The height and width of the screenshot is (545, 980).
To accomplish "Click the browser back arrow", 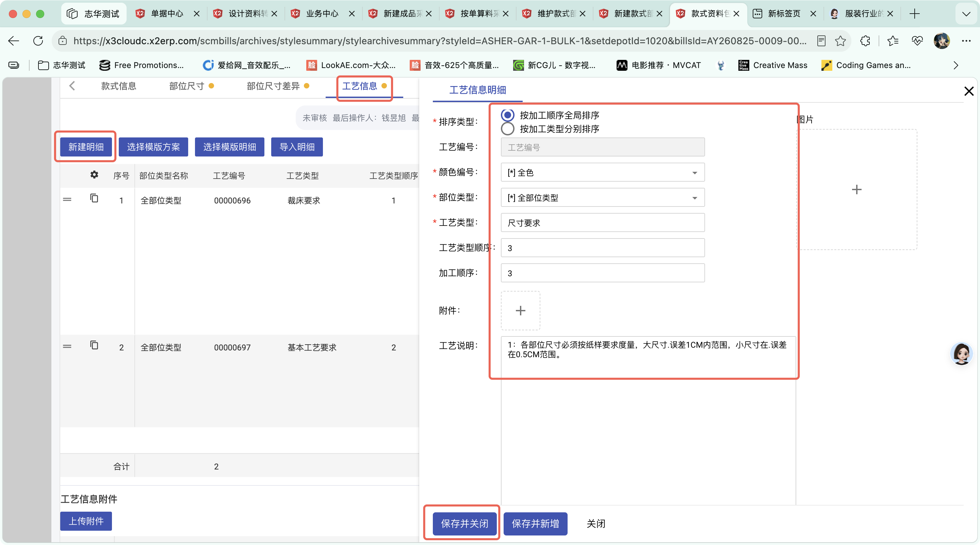I will [14, 41].
